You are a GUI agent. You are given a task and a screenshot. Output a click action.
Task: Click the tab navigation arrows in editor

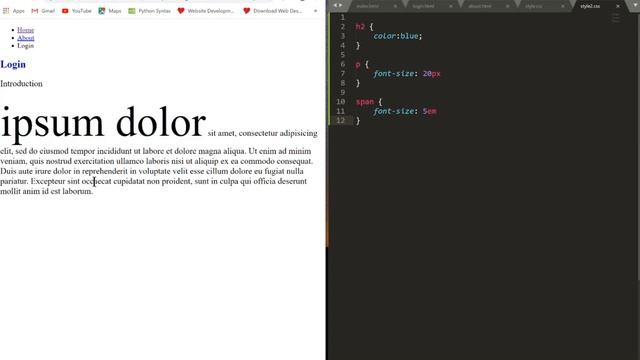[x=338, y=5]
